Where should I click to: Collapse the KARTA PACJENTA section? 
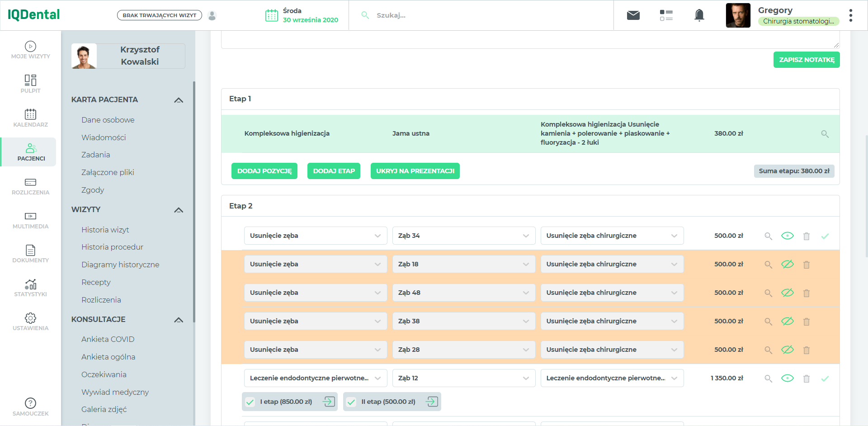click(179, 100)
